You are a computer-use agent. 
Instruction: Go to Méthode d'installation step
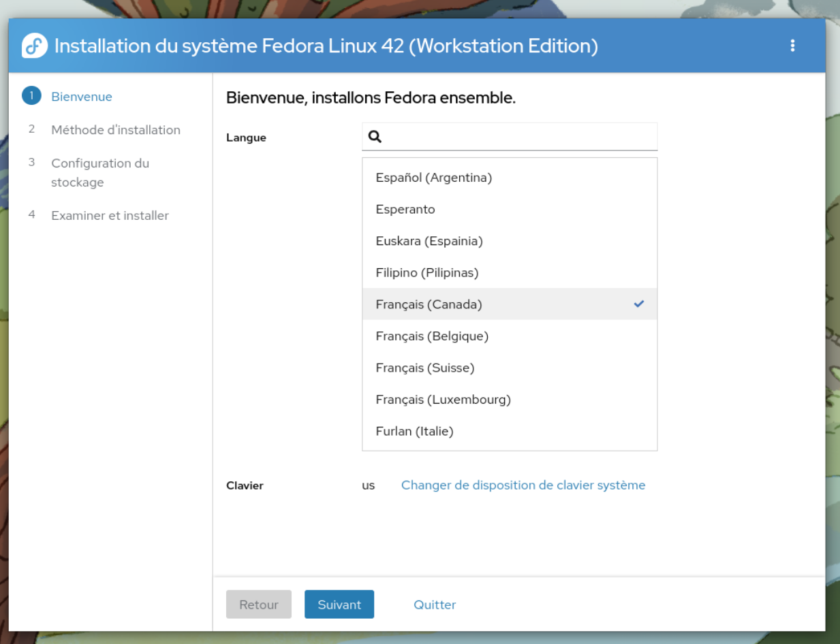(116, 130)
